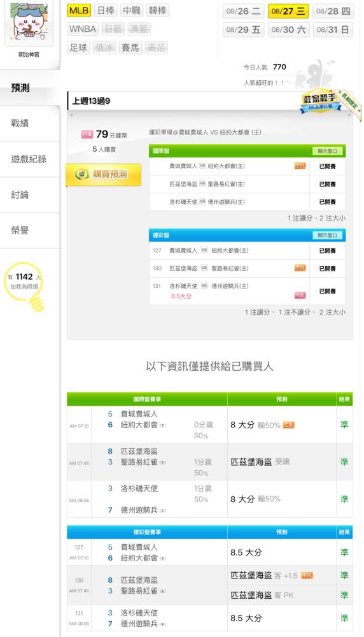
Task: Click the 國際盤賽事 table header
Action: 147,399
